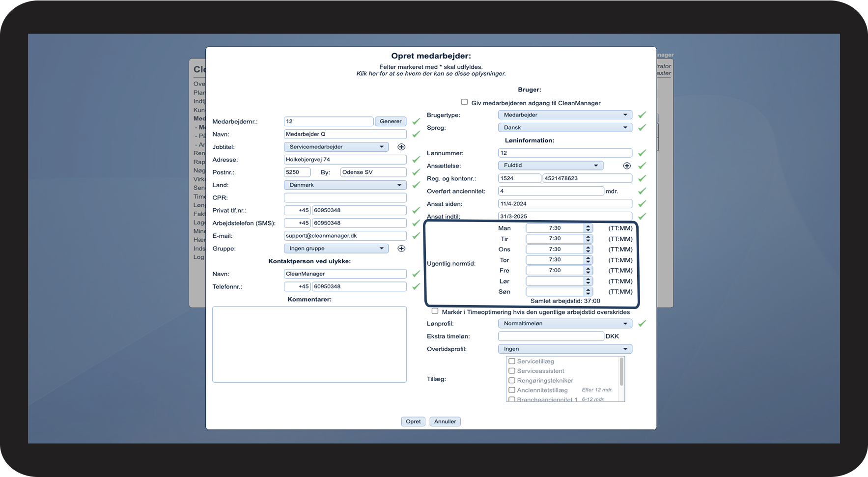Tick the Markér i Timeoptimering checkbox

coord(435,311)
